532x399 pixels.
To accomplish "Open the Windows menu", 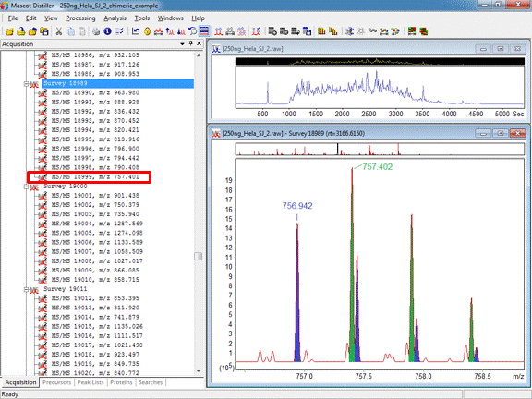I will (x=170, y=18).
